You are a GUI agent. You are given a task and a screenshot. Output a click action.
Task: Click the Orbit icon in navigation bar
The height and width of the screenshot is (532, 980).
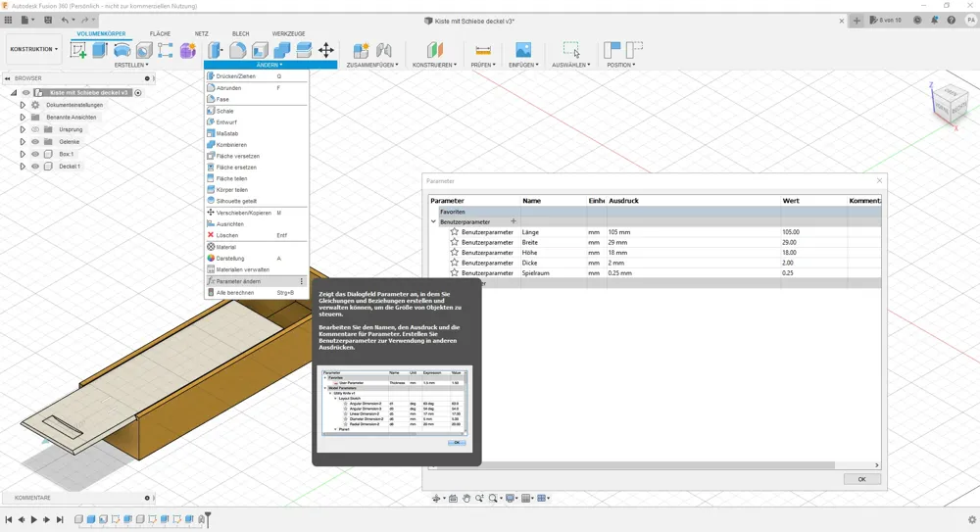coord(436,499)
